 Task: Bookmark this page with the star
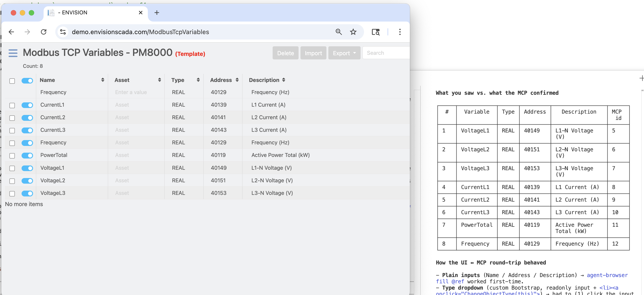point(353,32)
